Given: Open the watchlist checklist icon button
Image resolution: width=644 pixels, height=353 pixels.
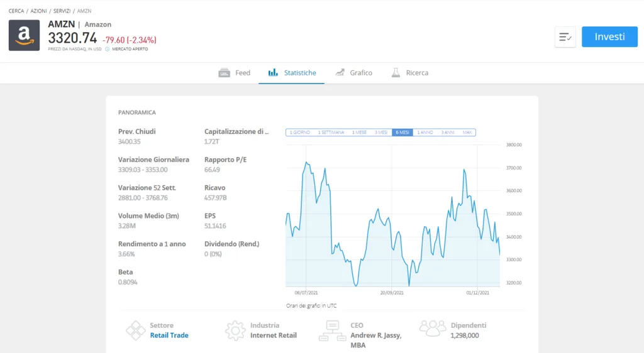Looking at the screenshot, I should (x=565, y=37).
